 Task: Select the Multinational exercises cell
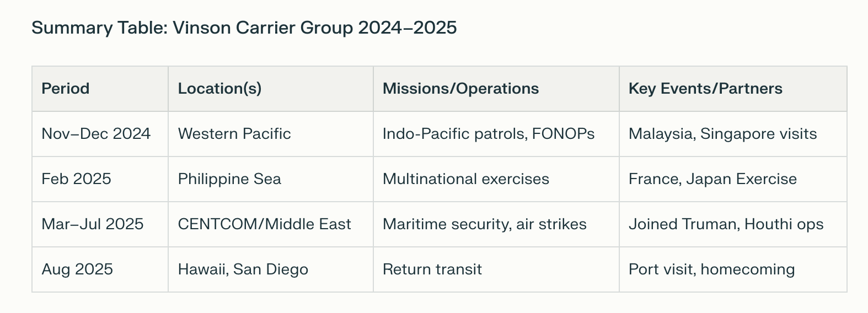pyautogui.click(x=496, y=179)
